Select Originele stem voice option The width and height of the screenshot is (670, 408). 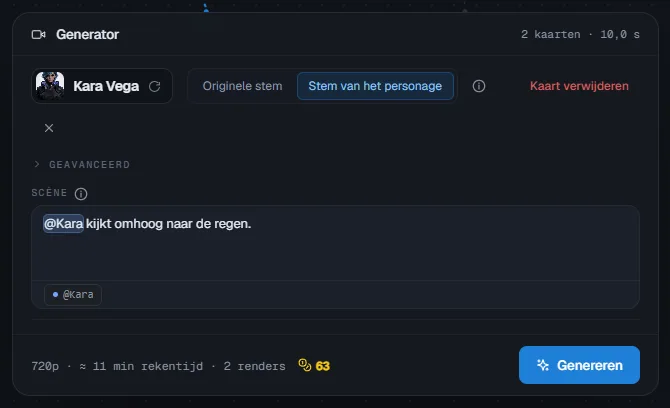click(x=242, y=86)
